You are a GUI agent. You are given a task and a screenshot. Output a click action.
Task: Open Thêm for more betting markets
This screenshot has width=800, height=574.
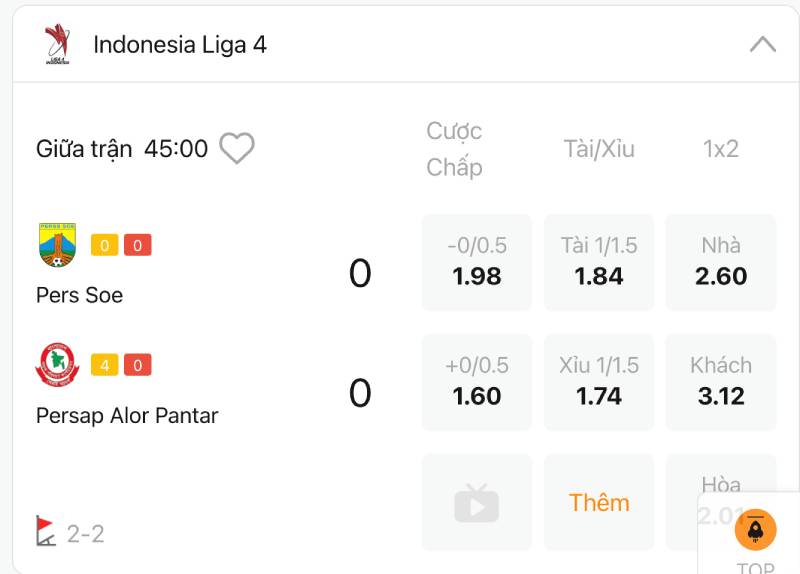pyautogui.click(x=599, y=503)
